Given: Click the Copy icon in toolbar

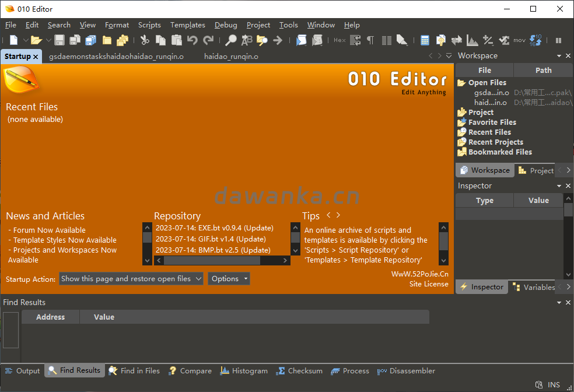Looking at the screenshot, I should (160, 40).
